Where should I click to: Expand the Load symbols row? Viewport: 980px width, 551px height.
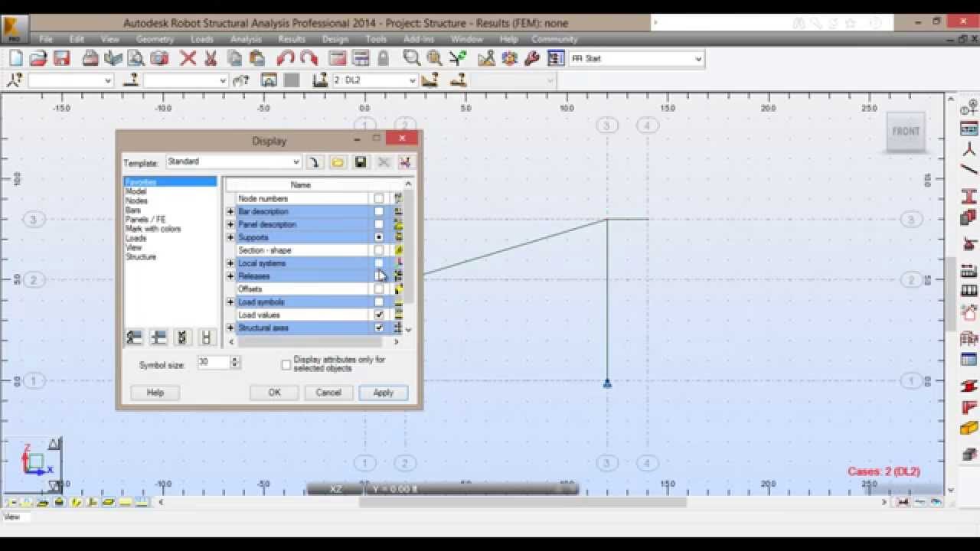(x=230, y=302)
